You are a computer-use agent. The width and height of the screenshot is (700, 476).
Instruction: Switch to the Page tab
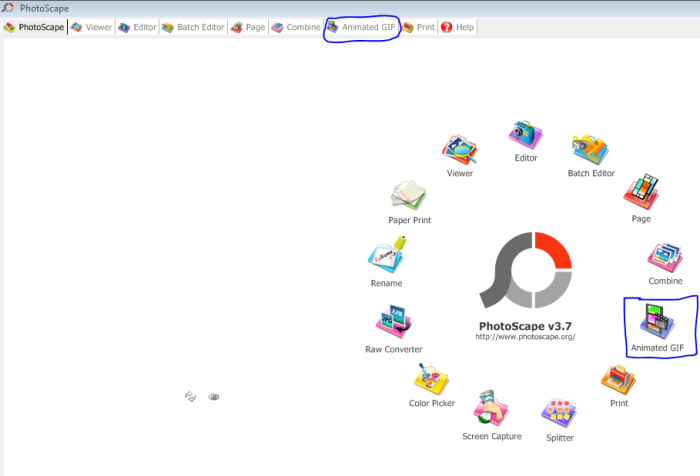tap(248, 27)
